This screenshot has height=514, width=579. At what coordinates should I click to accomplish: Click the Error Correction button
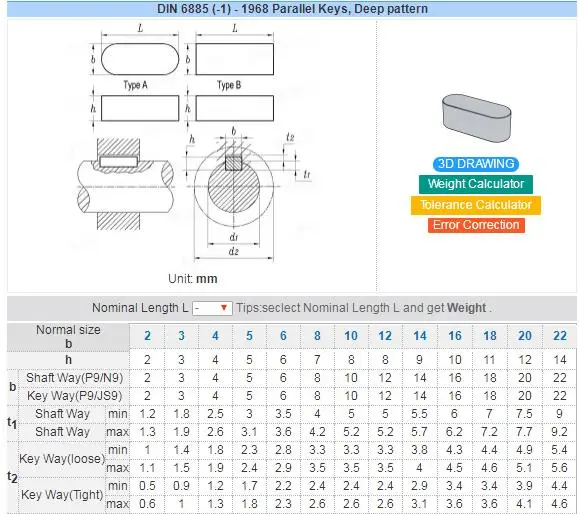click(476, 225)
